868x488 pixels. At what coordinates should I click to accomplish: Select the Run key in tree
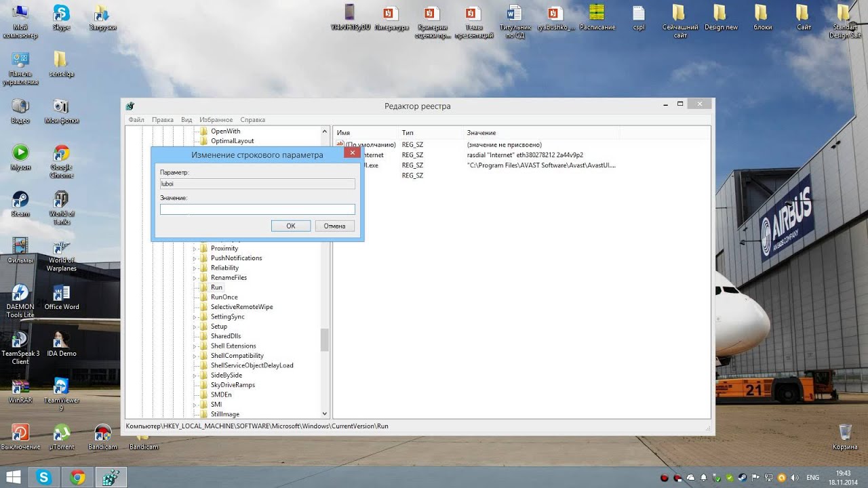[216, 287]
